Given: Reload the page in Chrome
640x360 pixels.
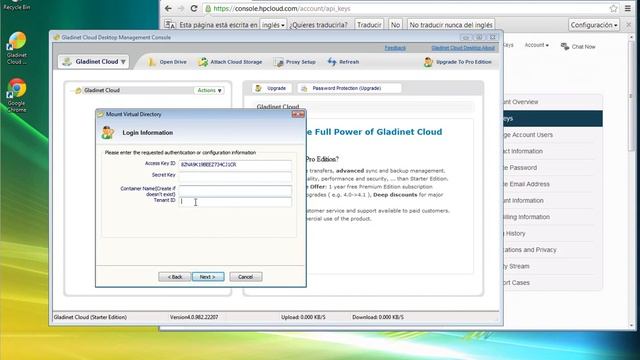Looking at the screenshot, I should (x=194, y=9).
